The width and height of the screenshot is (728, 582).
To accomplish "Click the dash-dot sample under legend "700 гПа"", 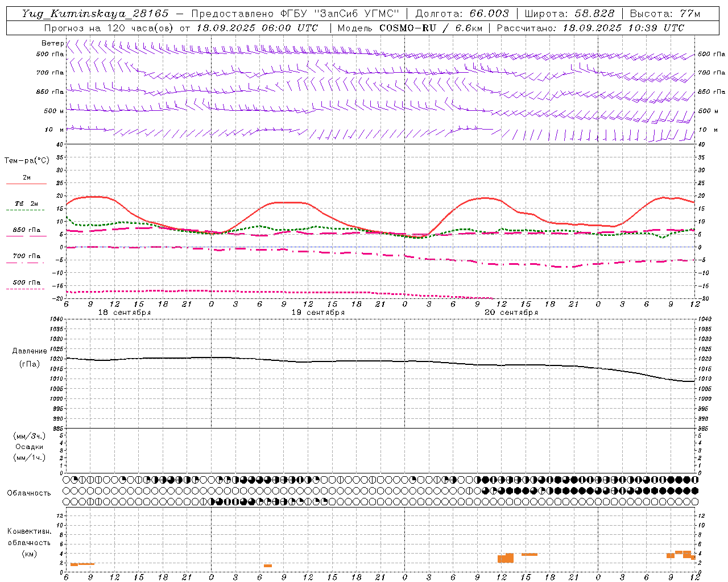I will (26, 263).
